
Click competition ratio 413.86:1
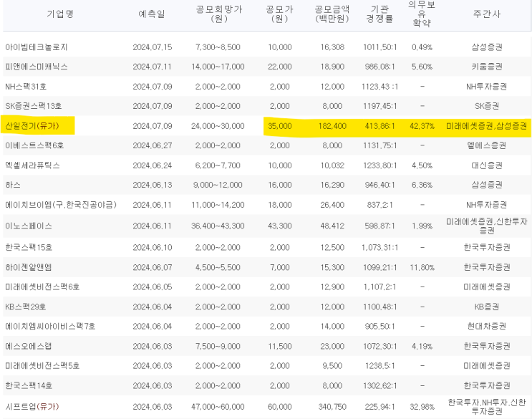(379, 126)
